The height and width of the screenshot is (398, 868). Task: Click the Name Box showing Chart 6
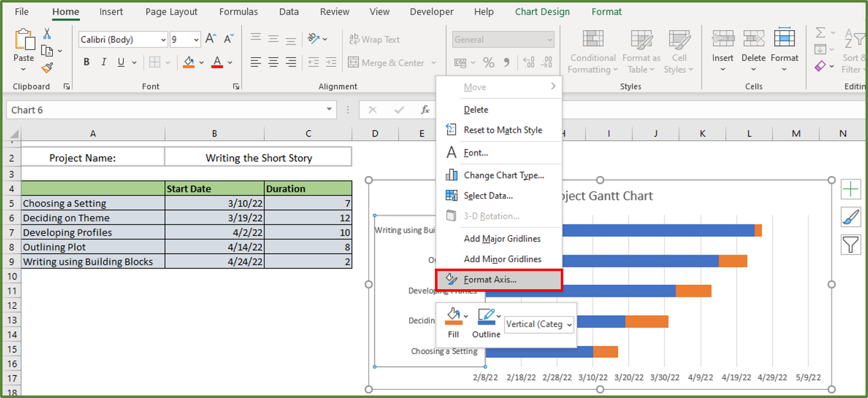tap(170, 109)
